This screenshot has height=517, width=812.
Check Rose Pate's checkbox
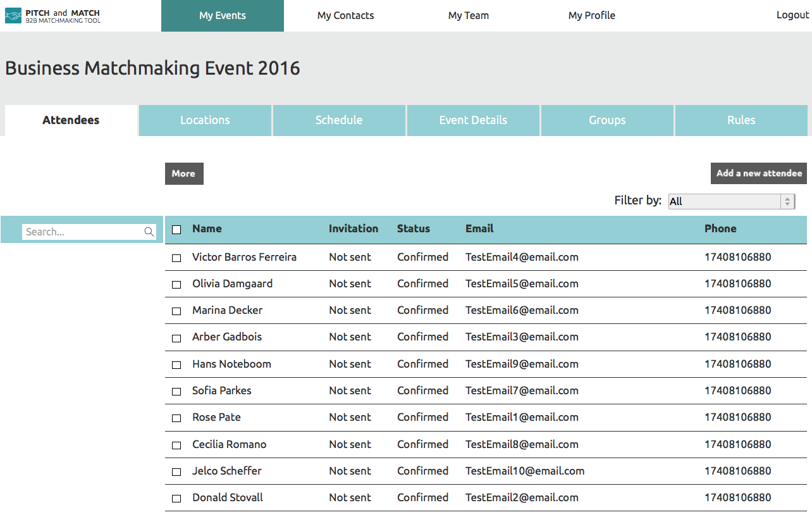coord(176,418)
